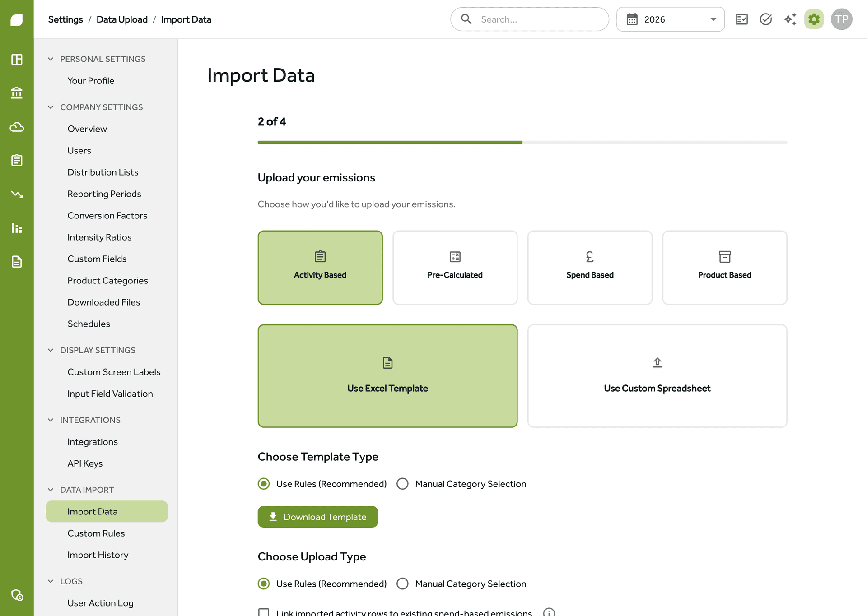Tick the link imported activity rows checkbox
This screenshot has width=867, height=616.
tap(264, 612)
